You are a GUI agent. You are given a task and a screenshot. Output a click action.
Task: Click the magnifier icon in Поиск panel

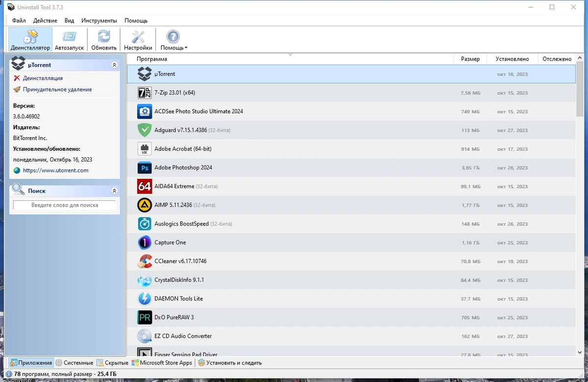pyautogui.click(x=19, y=190)
